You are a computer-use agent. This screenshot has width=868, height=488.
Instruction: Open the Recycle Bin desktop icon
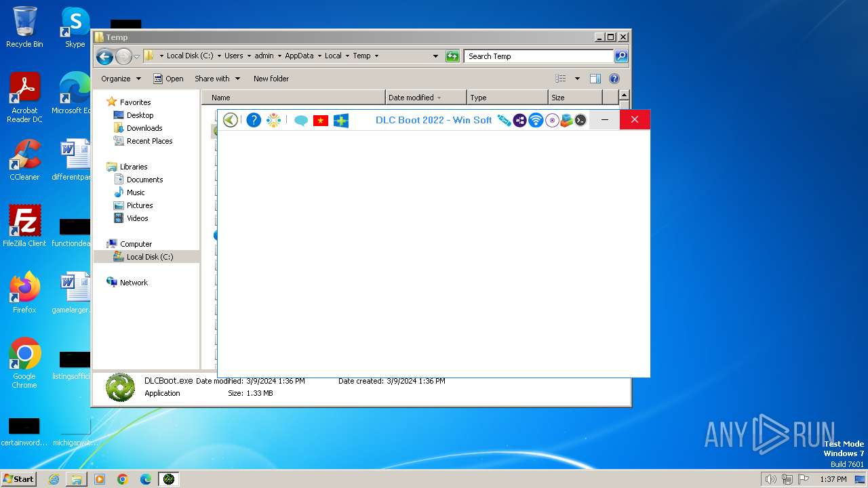24,27
